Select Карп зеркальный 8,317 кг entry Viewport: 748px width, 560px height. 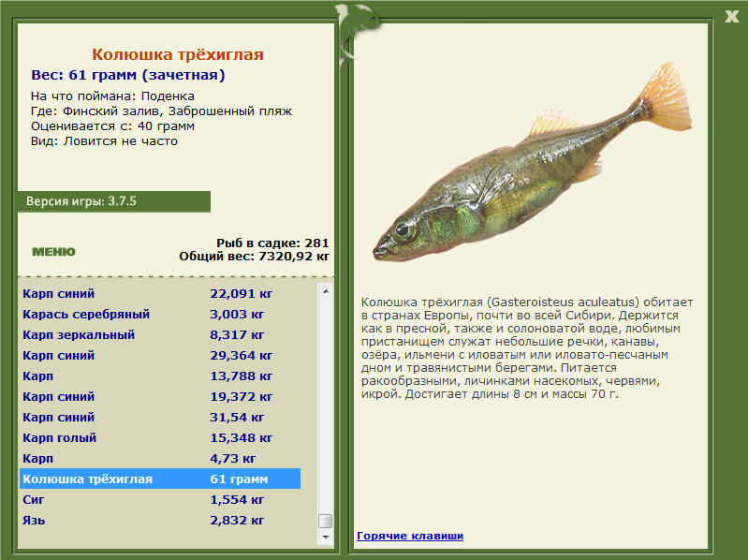point(160,334)
